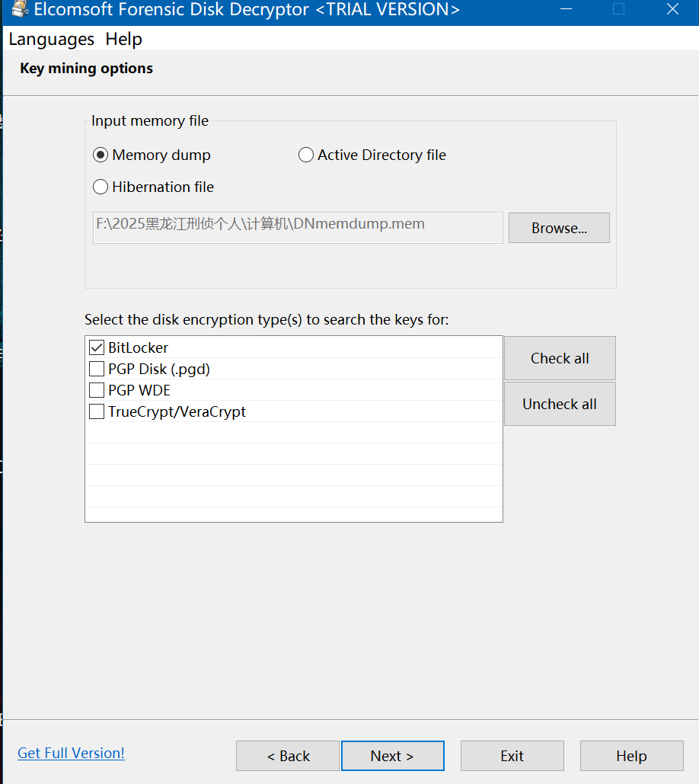This screenshot has height=784, width=699.
Task: Click the Help button at bottom right
Action: coord(631,756)
